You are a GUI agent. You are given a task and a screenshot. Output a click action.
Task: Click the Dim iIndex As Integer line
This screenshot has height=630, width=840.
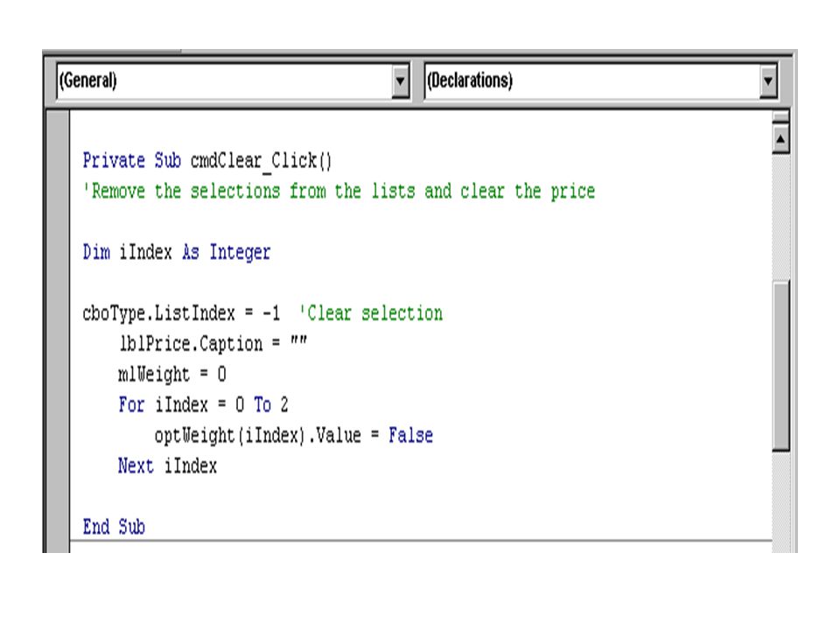(177, 252)
